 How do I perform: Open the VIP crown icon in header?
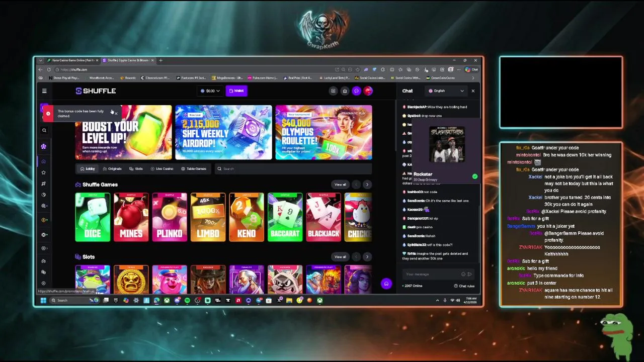(x=345, y=91)
